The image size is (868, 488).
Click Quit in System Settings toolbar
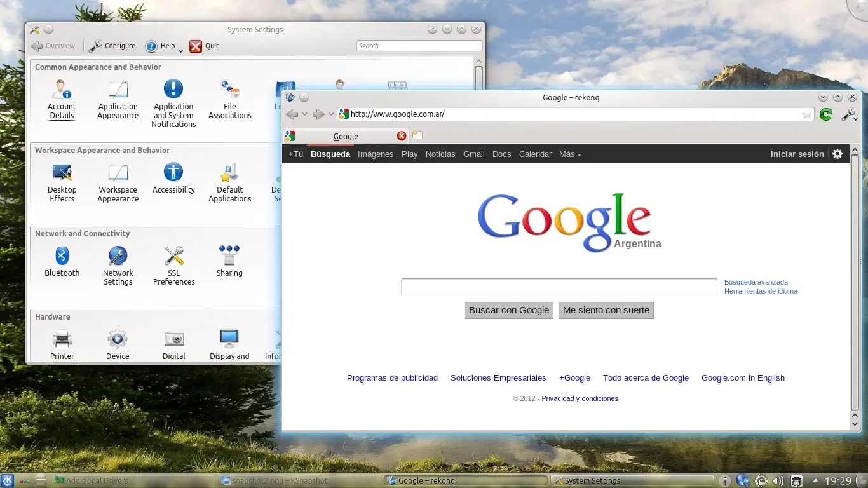click(204, 46)
